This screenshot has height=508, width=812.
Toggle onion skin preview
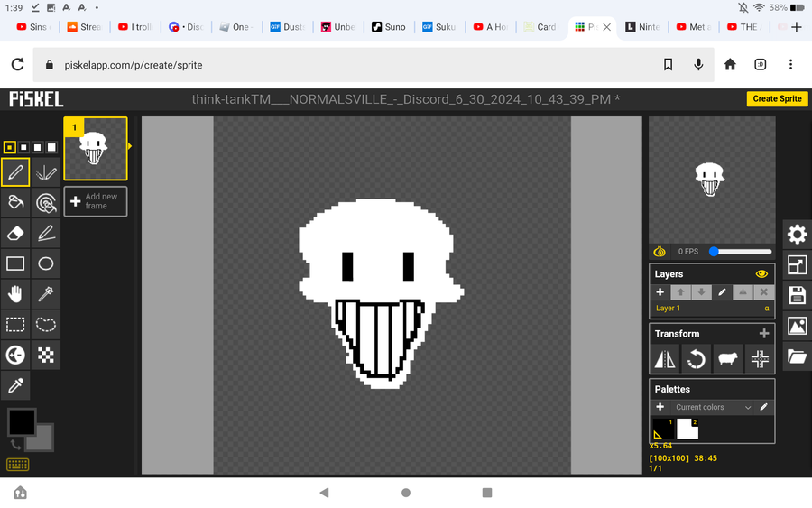pos(660,251)
